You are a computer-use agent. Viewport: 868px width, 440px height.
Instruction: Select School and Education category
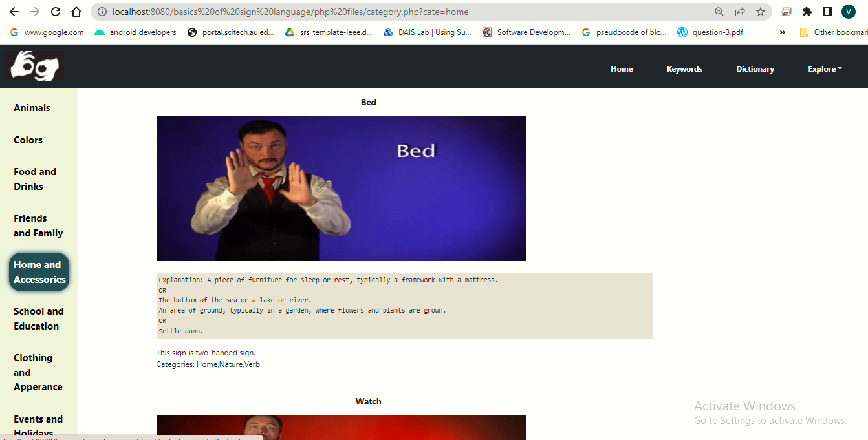coord(38,319)
